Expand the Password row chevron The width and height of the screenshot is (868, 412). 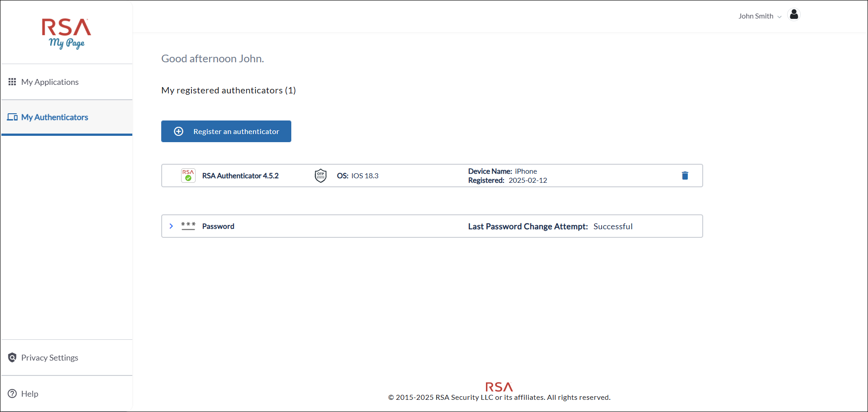(171, 226)
